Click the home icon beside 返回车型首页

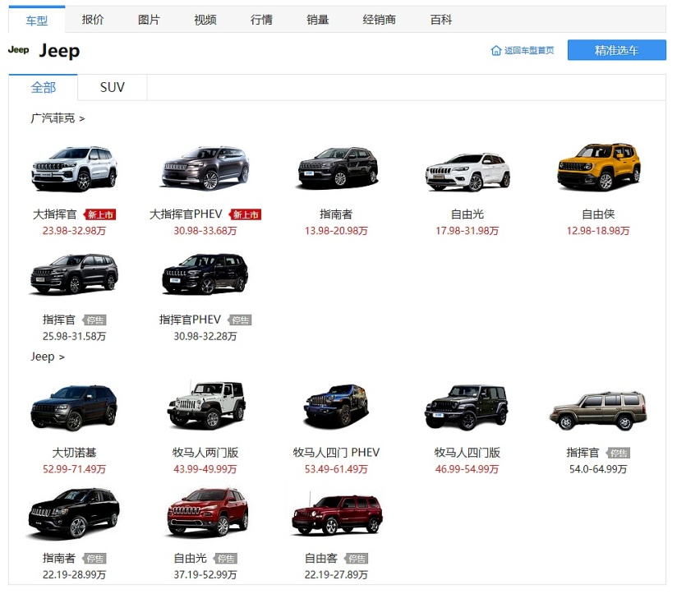[x=496, y=50]
